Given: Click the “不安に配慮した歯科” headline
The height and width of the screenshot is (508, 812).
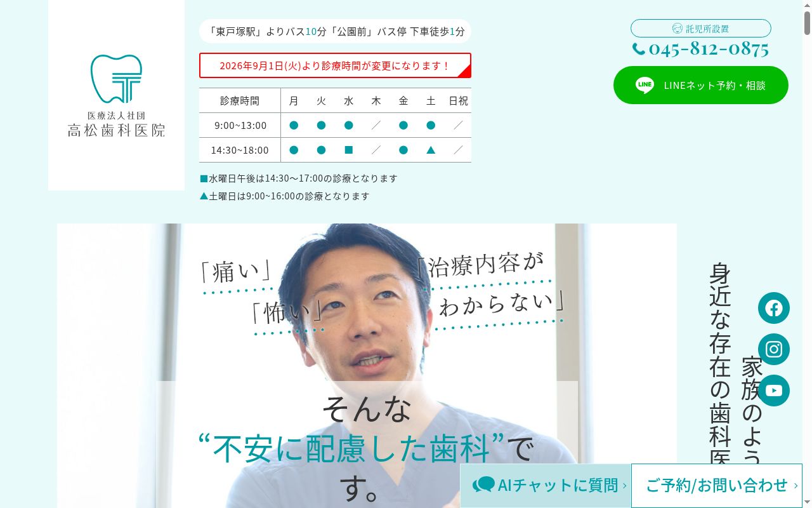Looking at the screenshot, I should 351,448.
